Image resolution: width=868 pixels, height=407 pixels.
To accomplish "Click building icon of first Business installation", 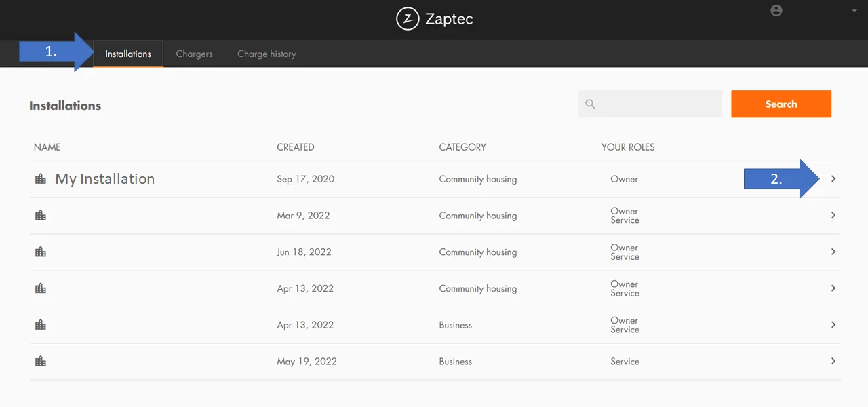I will click(x=41, y=325).
